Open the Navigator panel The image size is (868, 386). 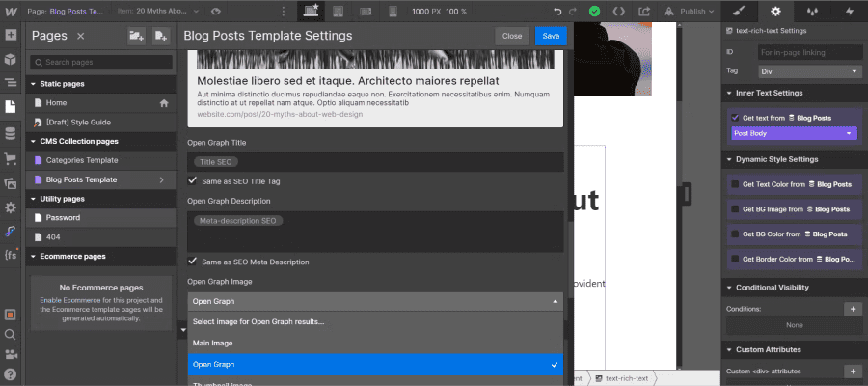point(11,83)
